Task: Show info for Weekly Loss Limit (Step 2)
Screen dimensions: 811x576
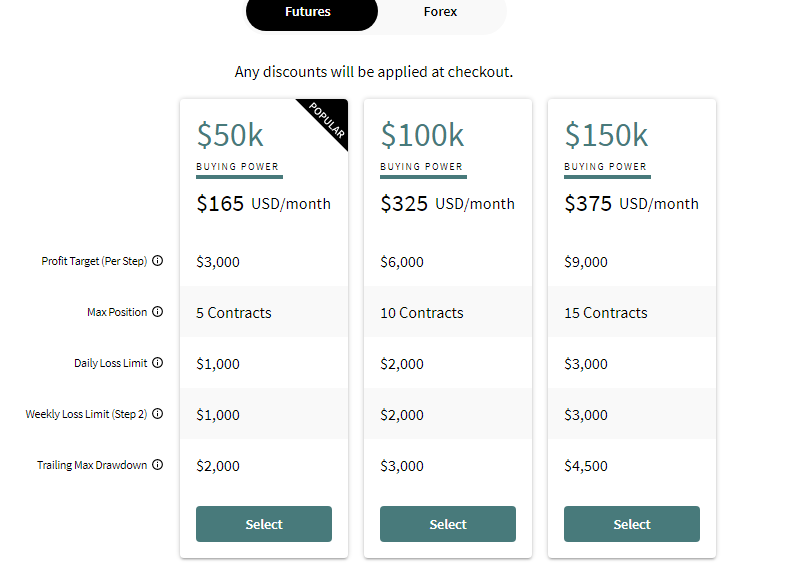Action: click(158, 414)
